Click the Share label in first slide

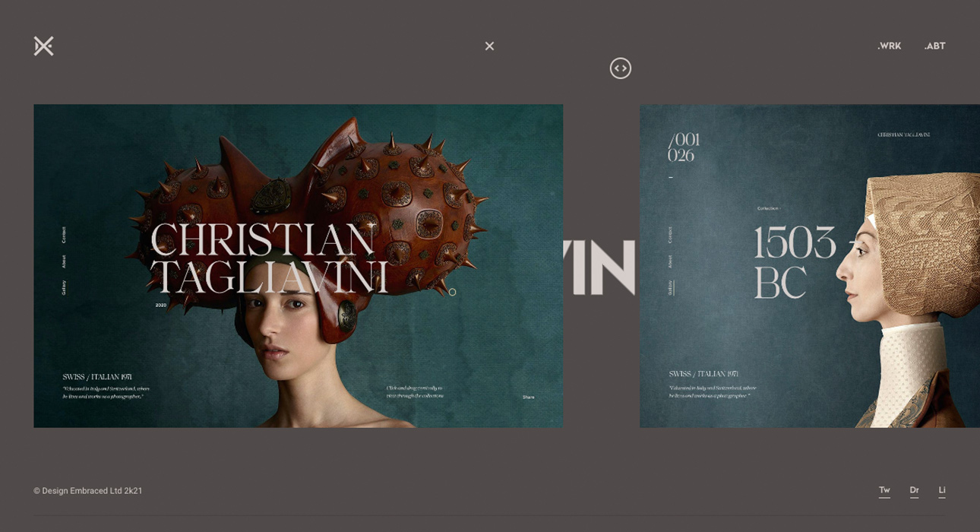pyautogui.click(x=528, y=397)
